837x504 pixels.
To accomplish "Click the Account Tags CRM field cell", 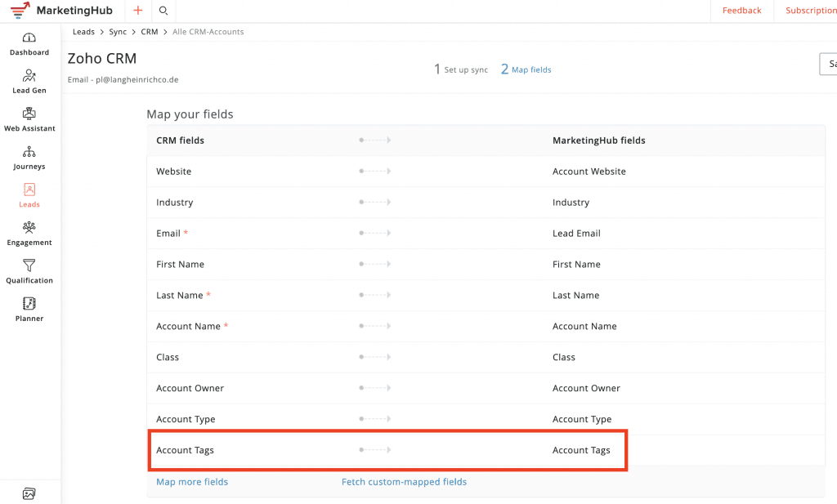I will coord(185,450).
